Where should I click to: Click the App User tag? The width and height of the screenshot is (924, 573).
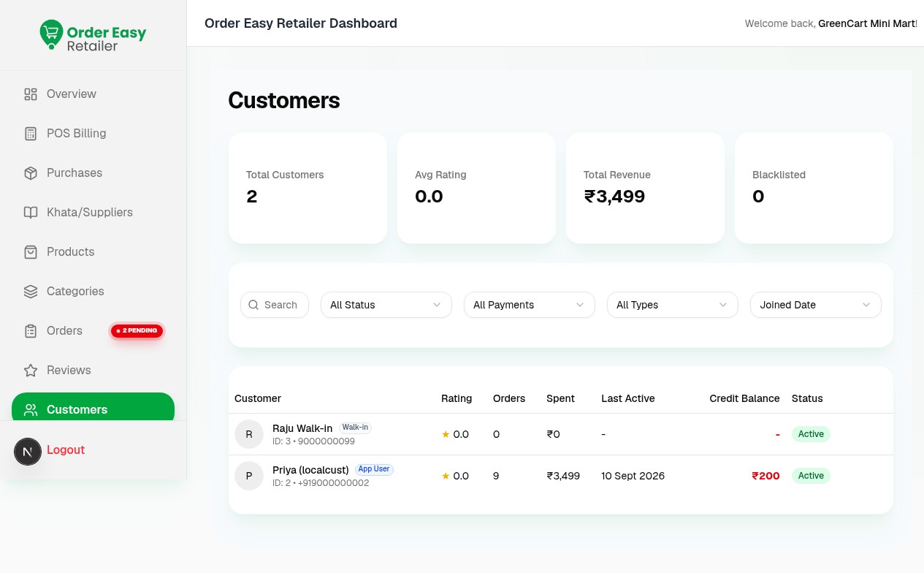click(x=374, y=469)
